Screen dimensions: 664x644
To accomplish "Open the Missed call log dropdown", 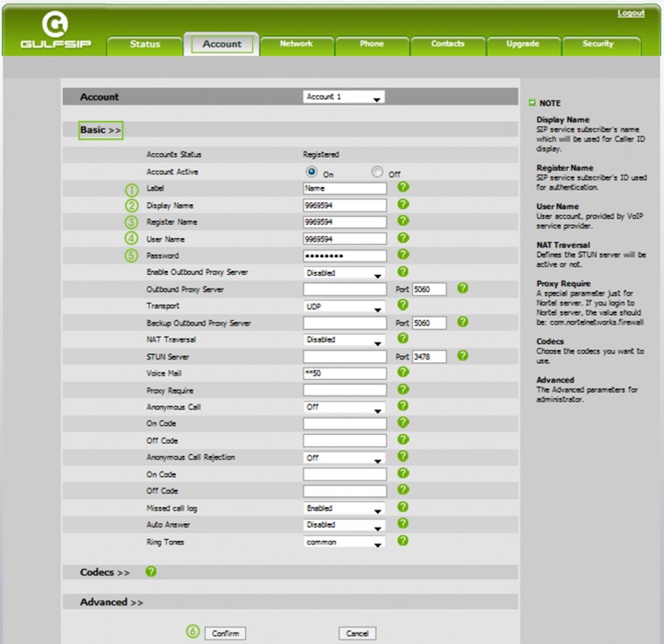I will click(x=344, y=508).
